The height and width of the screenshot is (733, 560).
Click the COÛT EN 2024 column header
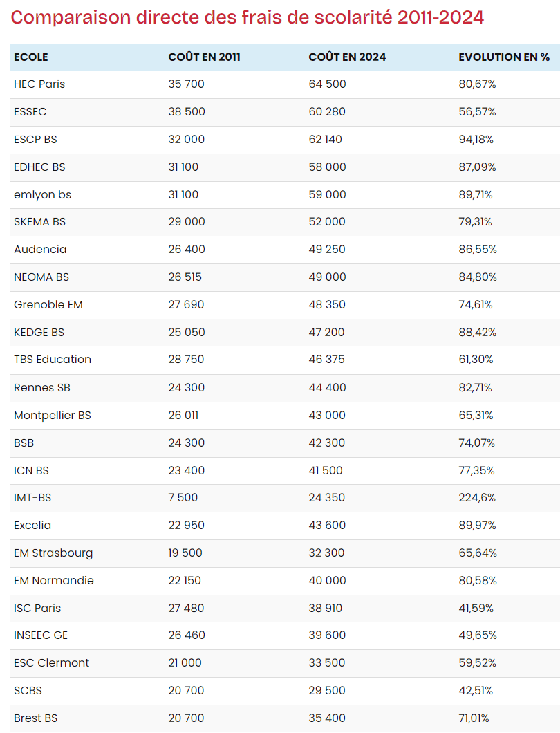[347, 57]
